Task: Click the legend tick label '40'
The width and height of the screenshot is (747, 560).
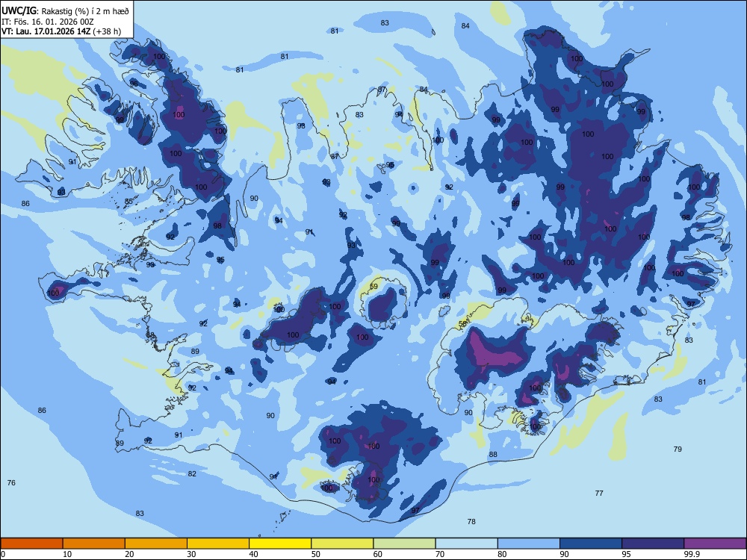Action: pos(253,554)
